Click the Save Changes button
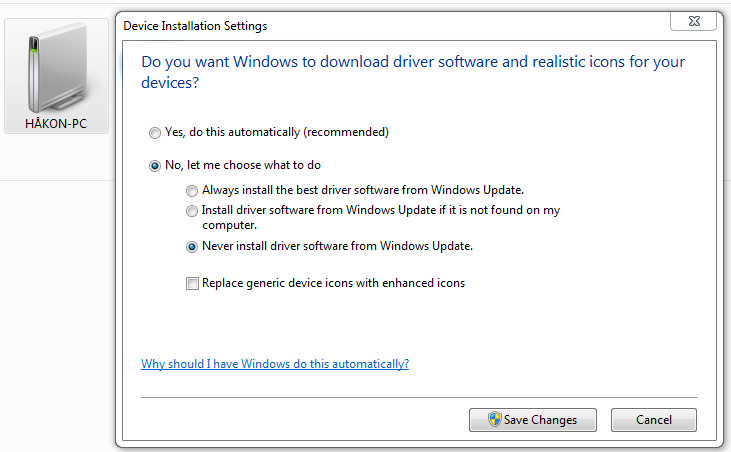This screenshot has width=731, height=452. pos(533,420)
